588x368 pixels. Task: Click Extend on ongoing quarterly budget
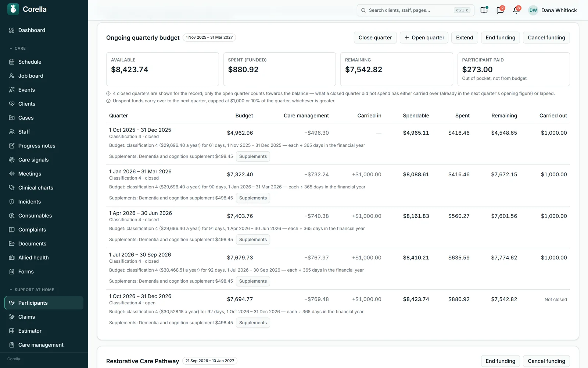tap(465, 38)
